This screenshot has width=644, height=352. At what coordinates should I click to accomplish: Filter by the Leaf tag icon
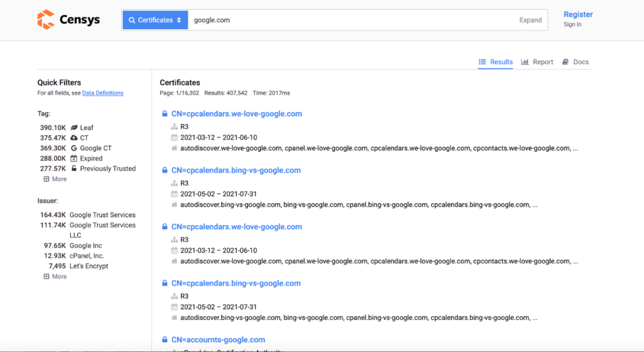(x=74, y=127)
